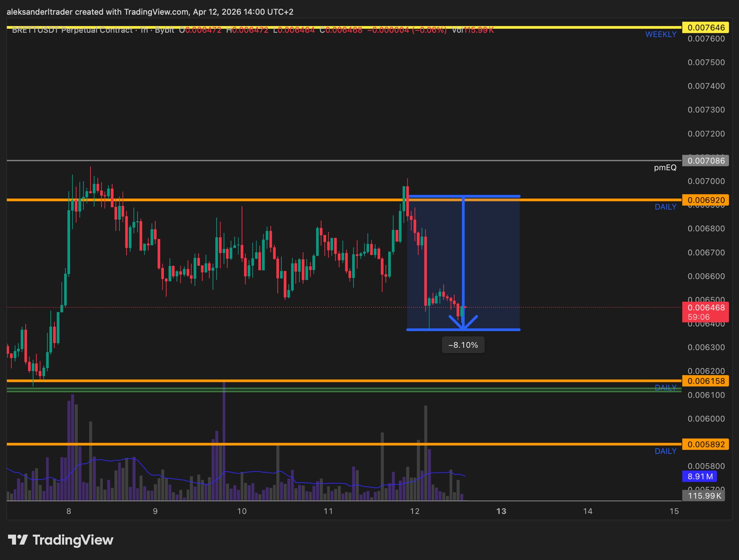Click the orange 0.006158 daily price label
The height and width of the screenshot is (560, 739).
click(705, 381)
